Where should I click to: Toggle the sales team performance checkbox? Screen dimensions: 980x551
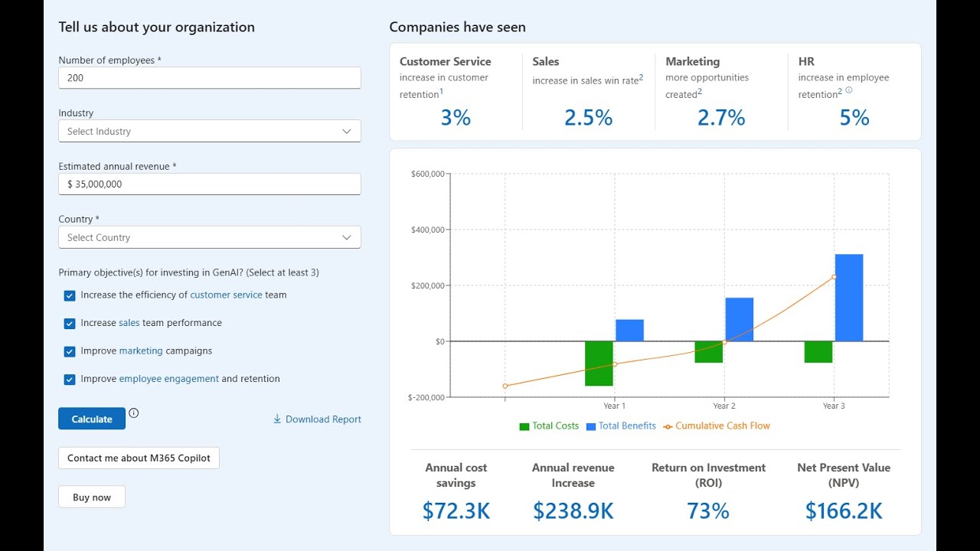(x=70, y=324)
